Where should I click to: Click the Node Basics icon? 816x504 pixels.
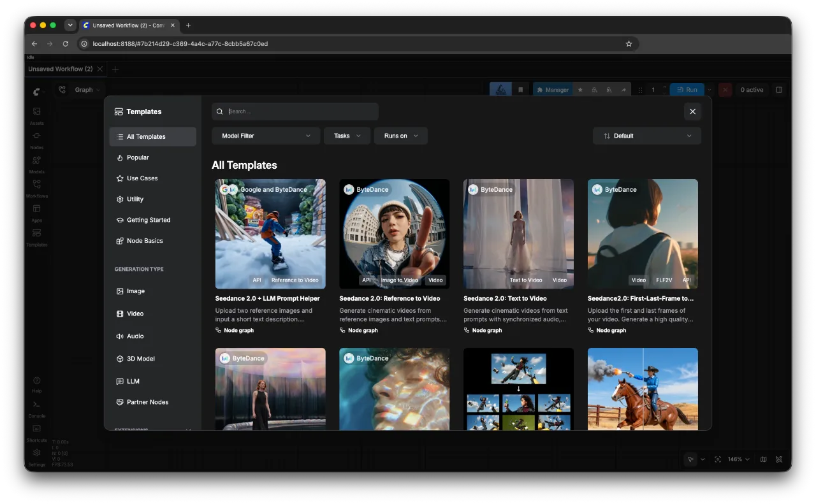(x=120, y=241)
